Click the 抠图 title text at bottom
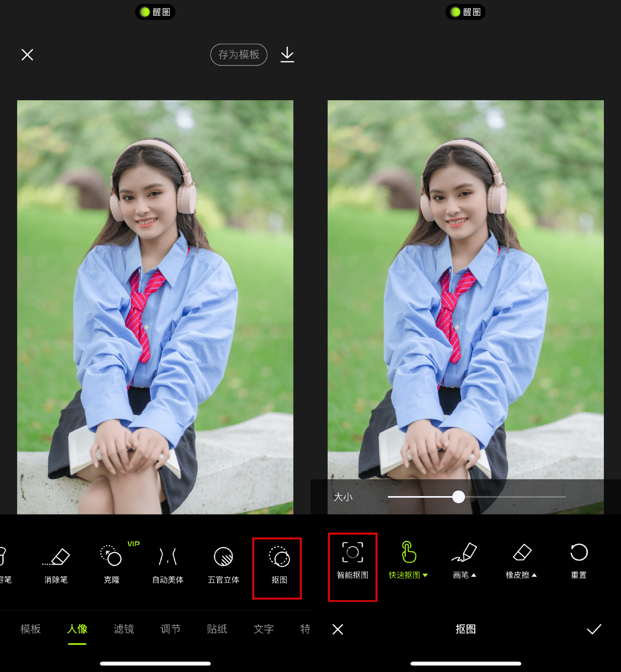Viewport: 621px width, 672px height. (x=465, y=629)
